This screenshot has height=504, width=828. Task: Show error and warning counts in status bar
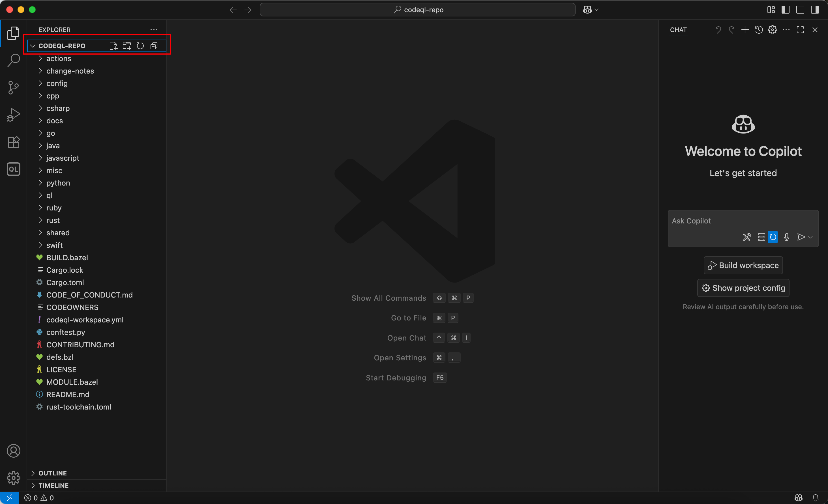(39, 497)
